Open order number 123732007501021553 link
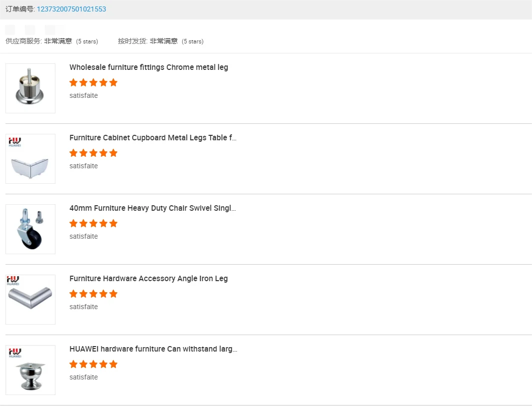The width and height of the screenshot is (532, 406). click(x=71, y=9)
